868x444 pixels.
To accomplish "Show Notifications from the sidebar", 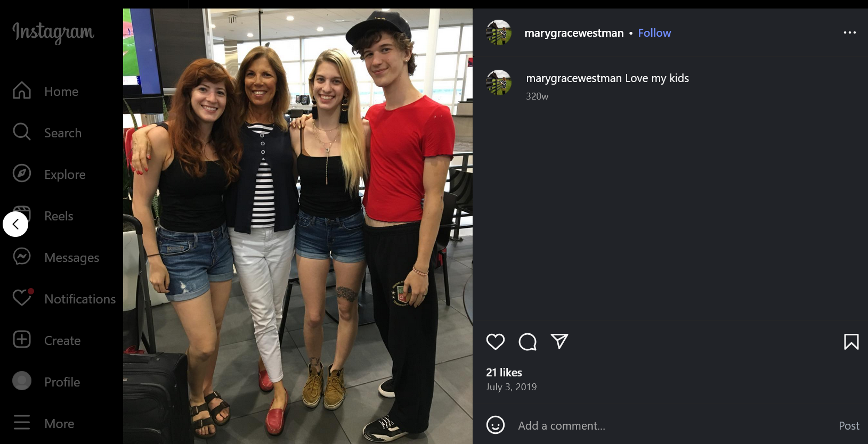I will [x=64, y=299].
